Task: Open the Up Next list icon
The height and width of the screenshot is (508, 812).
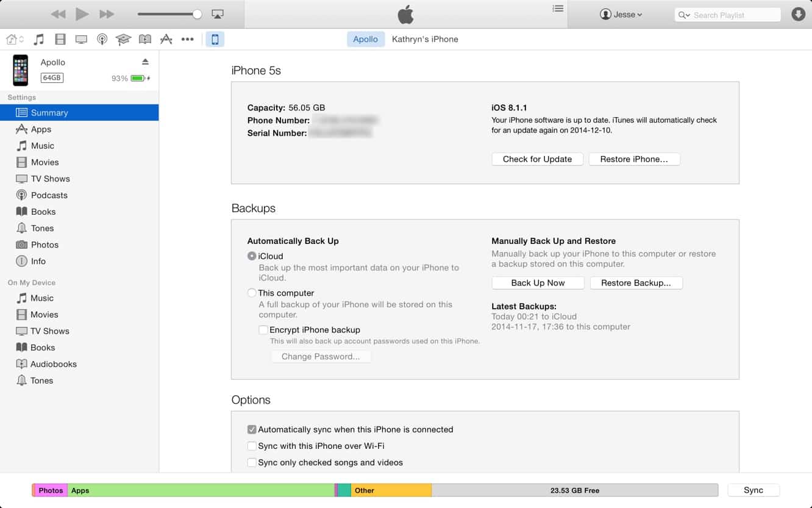Action: click(x=558, y=9)
